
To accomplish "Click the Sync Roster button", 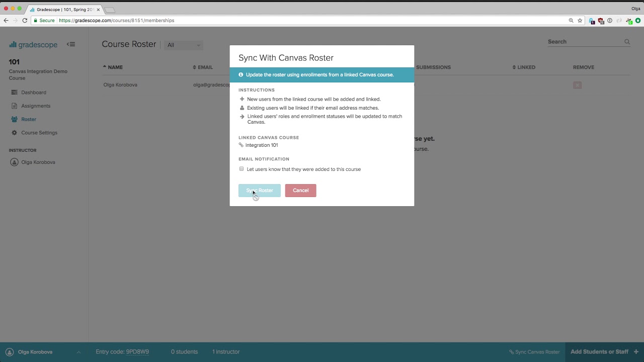I will (259, 191).
